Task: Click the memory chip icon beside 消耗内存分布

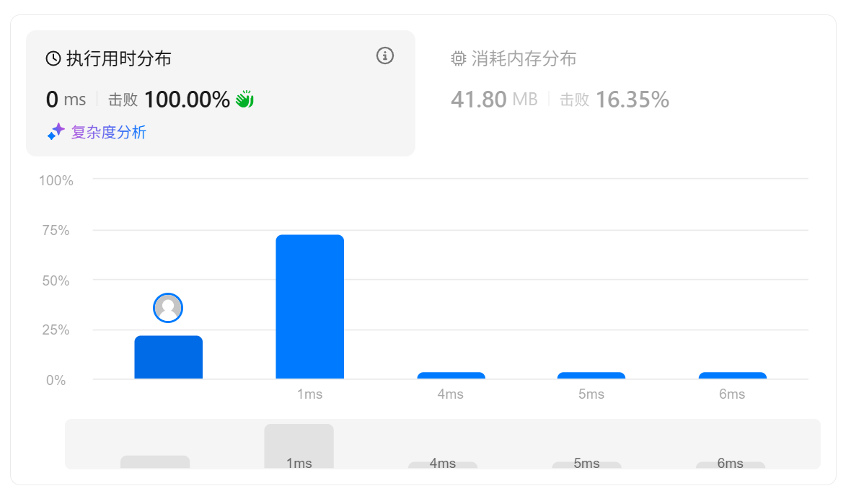Action: [458, 59]
